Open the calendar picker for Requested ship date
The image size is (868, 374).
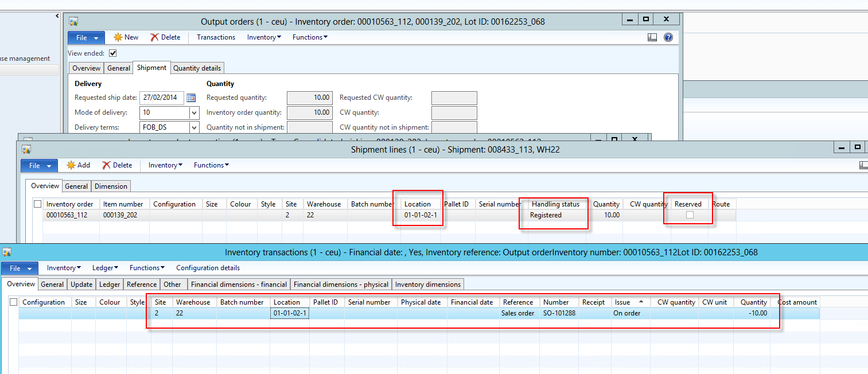[x=191, y=98]
